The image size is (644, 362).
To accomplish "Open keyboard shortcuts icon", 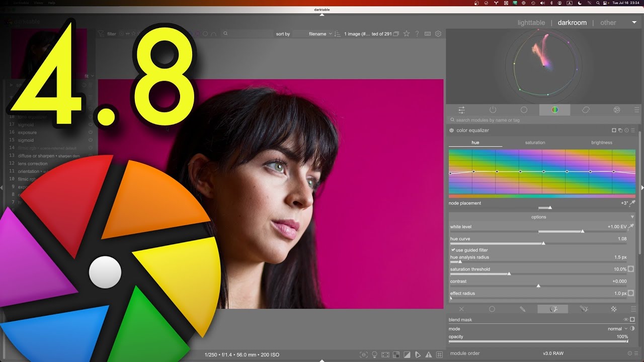I will (428, 34).
